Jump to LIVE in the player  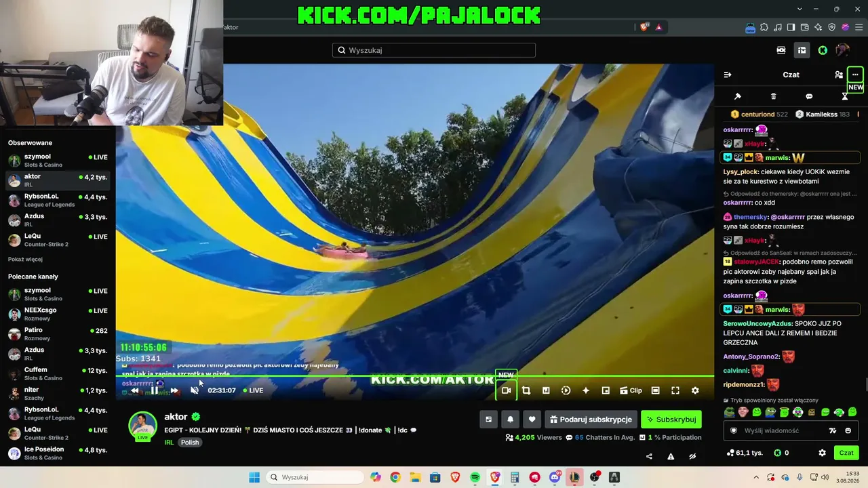tap(252, 390)
